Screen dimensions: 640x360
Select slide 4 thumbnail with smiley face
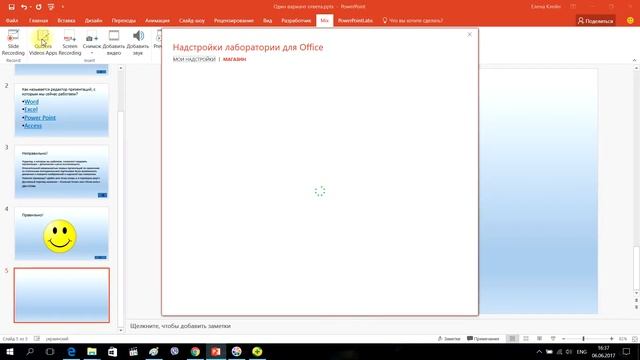pyautogui.click(x=62, y=233)
